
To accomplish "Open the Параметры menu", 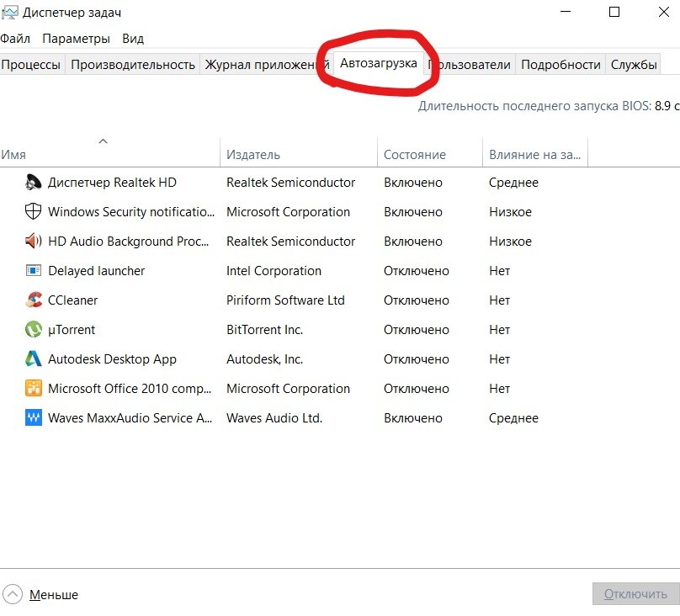I will tap(77, 39).
